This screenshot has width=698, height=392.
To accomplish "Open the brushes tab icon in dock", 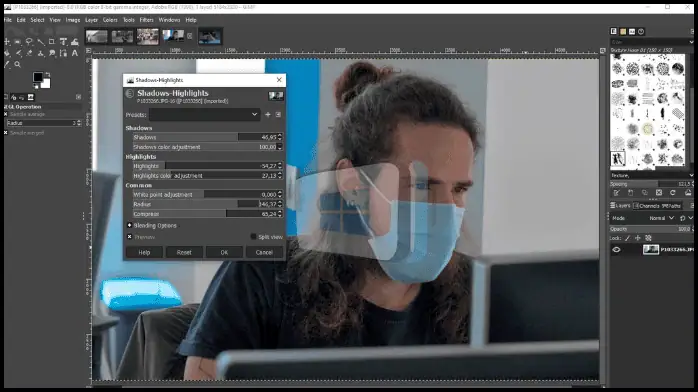I will tap(613, 31).
